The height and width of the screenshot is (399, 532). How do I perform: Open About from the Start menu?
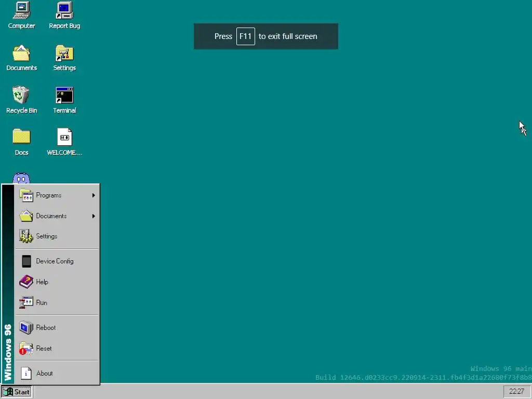57,373
